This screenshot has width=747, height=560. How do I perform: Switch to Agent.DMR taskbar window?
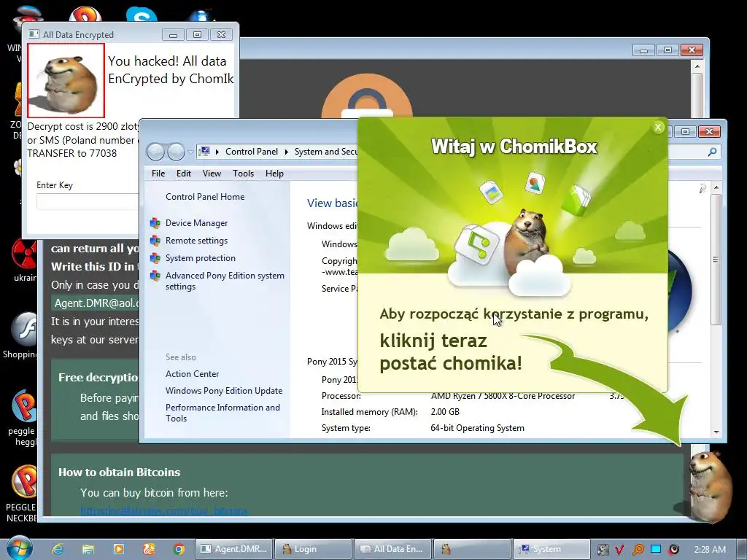click(234, 549)
